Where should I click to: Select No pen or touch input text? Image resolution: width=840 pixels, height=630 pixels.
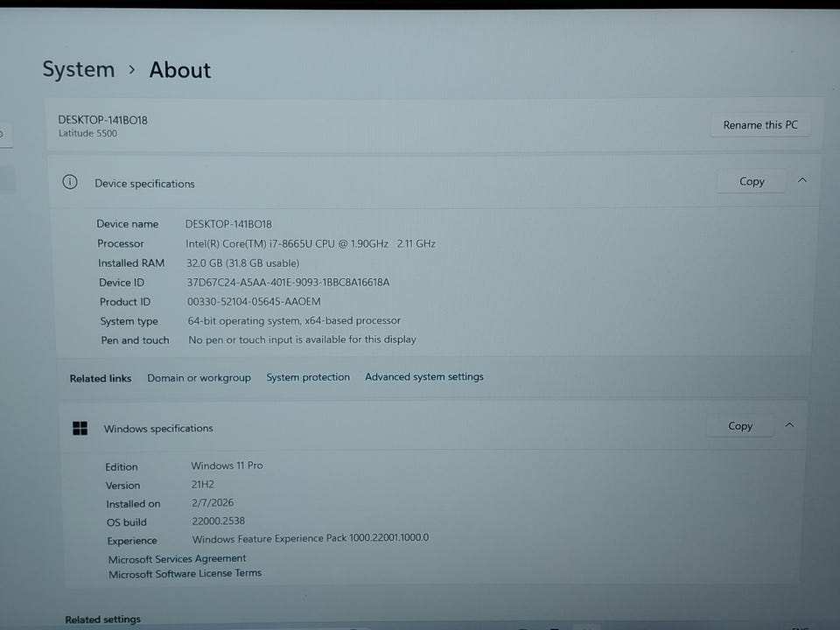tap(302, 339)
